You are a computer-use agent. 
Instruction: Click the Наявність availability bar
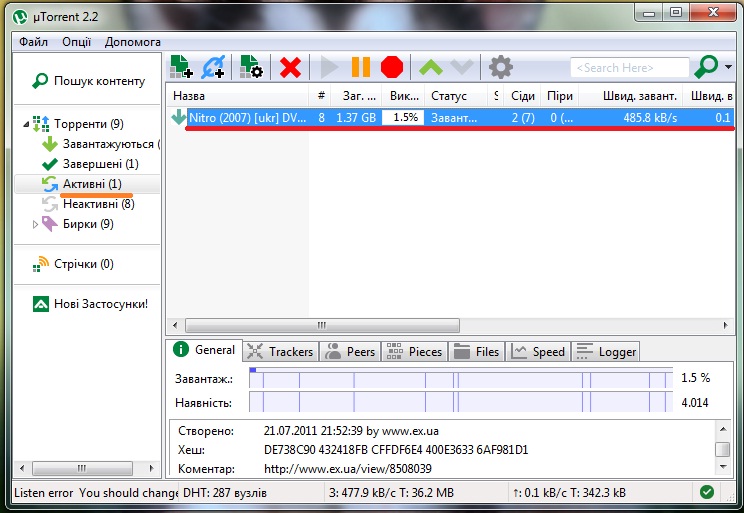point(461,401)
